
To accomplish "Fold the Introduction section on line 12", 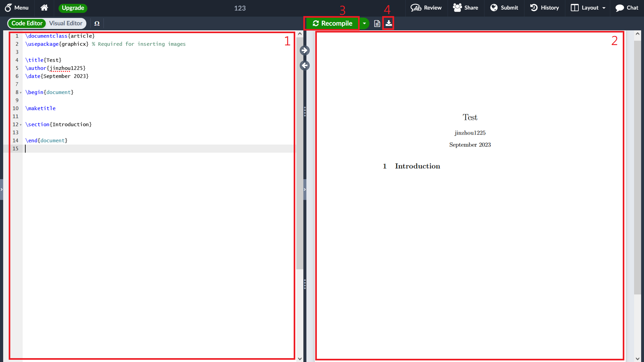I will coord(21,125).
